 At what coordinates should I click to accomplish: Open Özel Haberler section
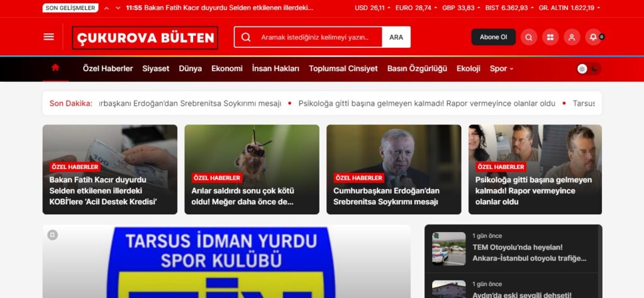click(108, 69)
